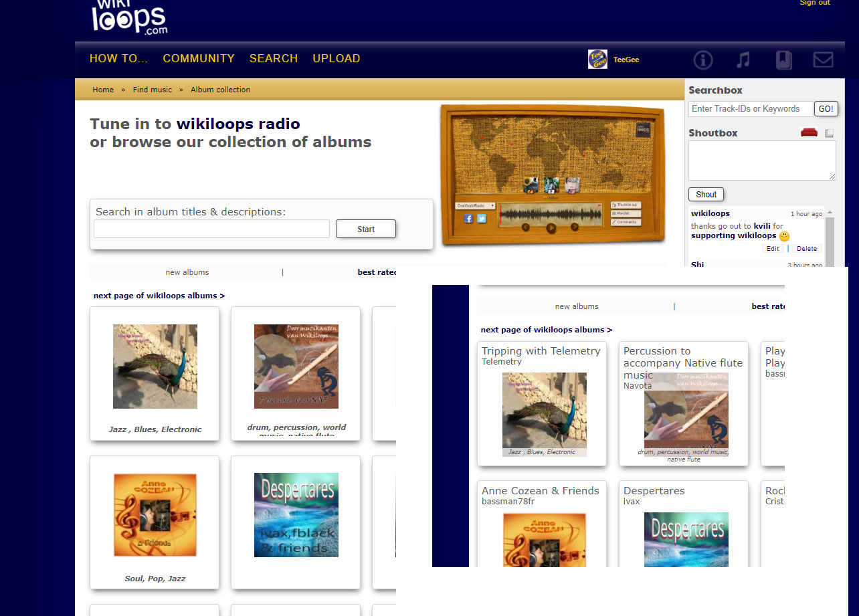Open next page of wikiloops albums

click(159, 296)
